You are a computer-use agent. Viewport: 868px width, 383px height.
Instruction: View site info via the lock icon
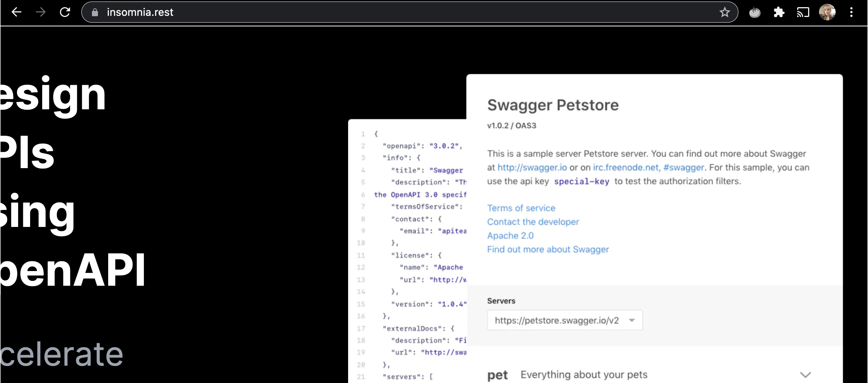pyautogui.click(x=95, y=12)
